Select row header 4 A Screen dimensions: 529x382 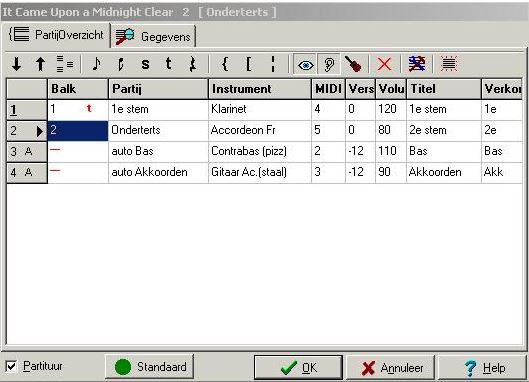pyautogui.click(x=27, y=173)
